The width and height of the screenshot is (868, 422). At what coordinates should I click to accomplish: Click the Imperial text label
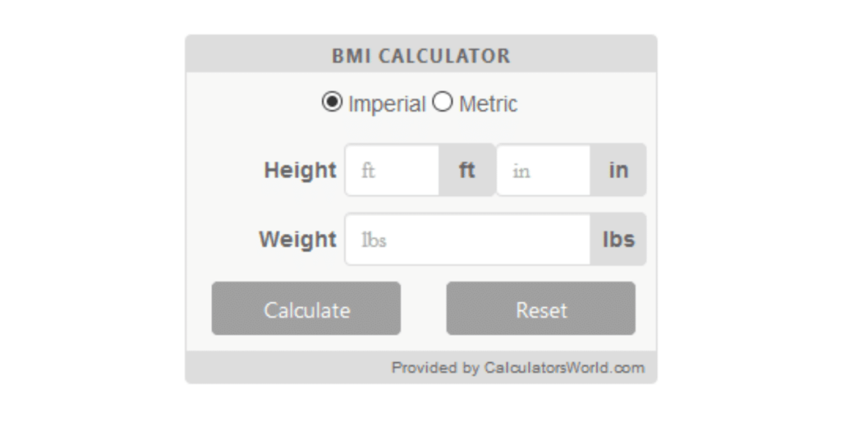pos(387,104)
